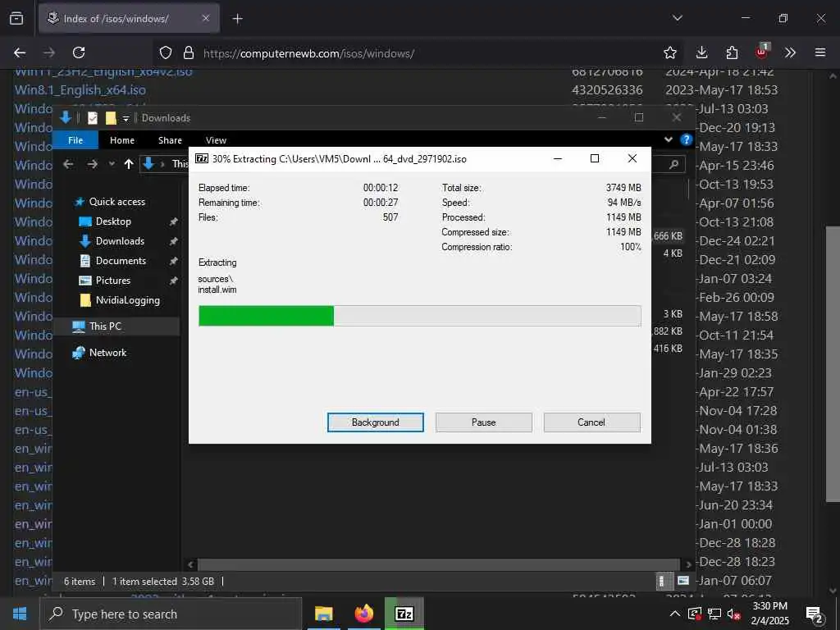Open the Win8.1_English_x64.iso link
Image resolution: width=840 pixels, height=630 pixels.
(x=80, y=90)
